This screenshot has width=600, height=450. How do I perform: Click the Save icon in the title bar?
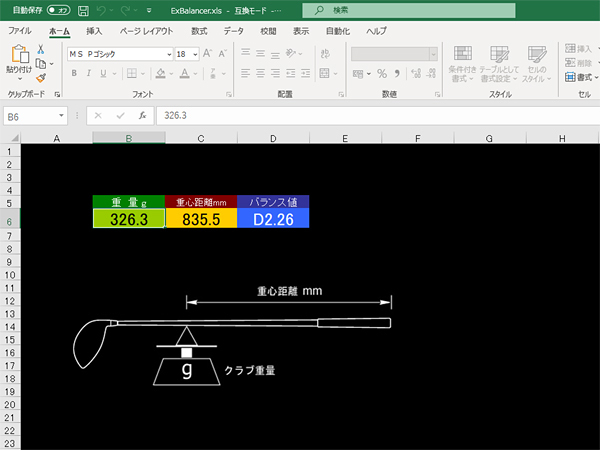tap(84, 10)
